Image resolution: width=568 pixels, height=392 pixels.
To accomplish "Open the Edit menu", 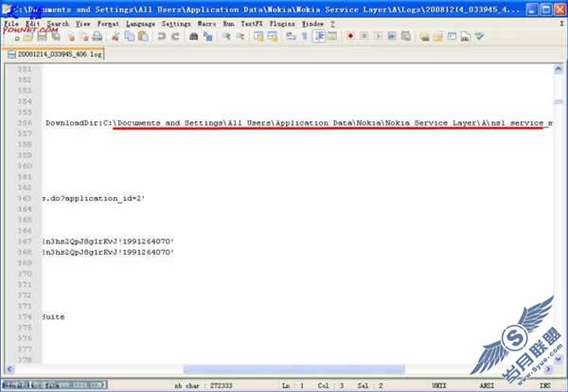I will (32, 24).
